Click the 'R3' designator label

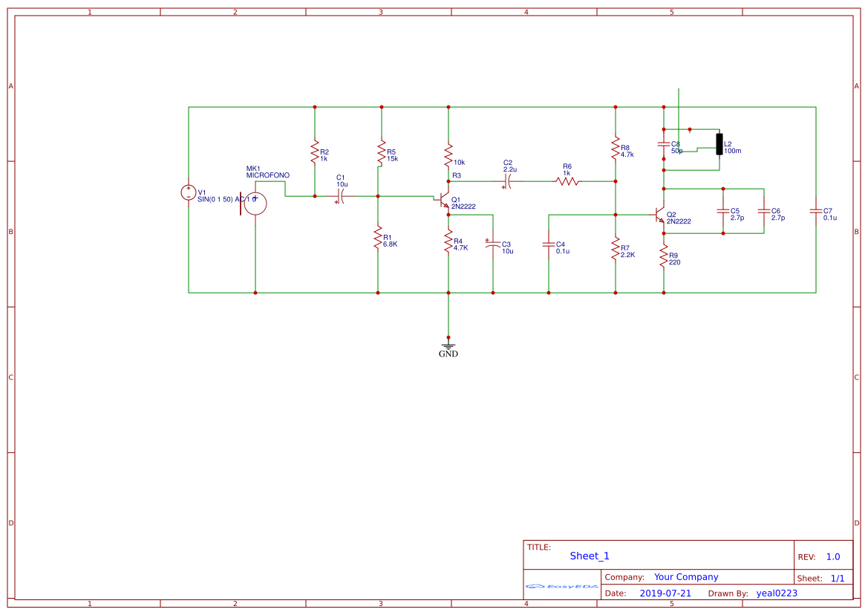456,175
